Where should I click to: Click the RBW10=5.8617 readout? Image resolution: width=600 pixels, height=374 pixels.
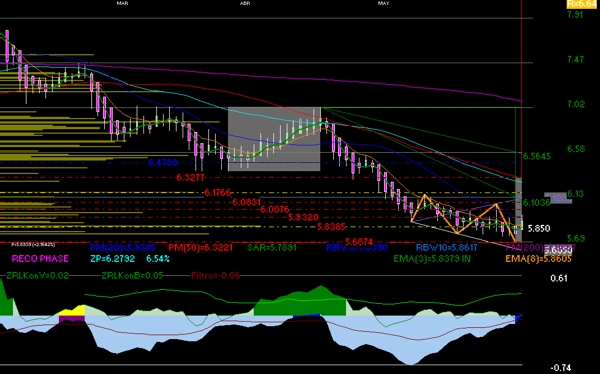(447, 248)
